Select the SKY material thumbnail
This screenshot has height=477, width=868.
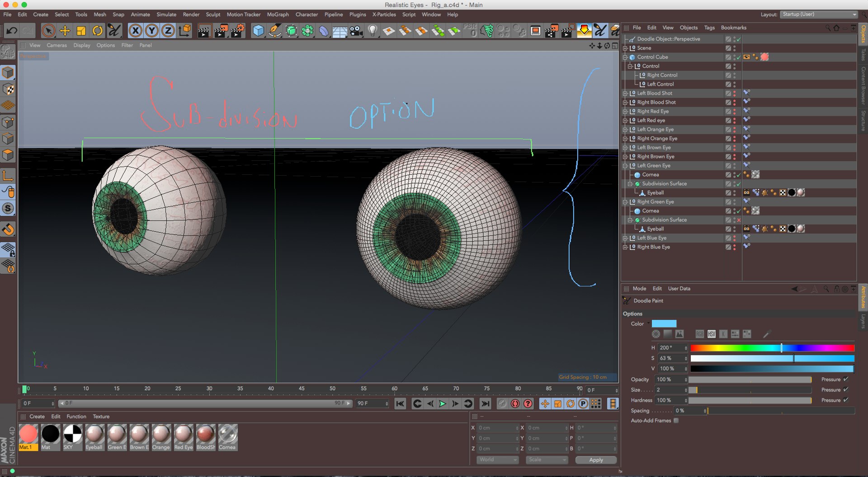tap(72, 437)
